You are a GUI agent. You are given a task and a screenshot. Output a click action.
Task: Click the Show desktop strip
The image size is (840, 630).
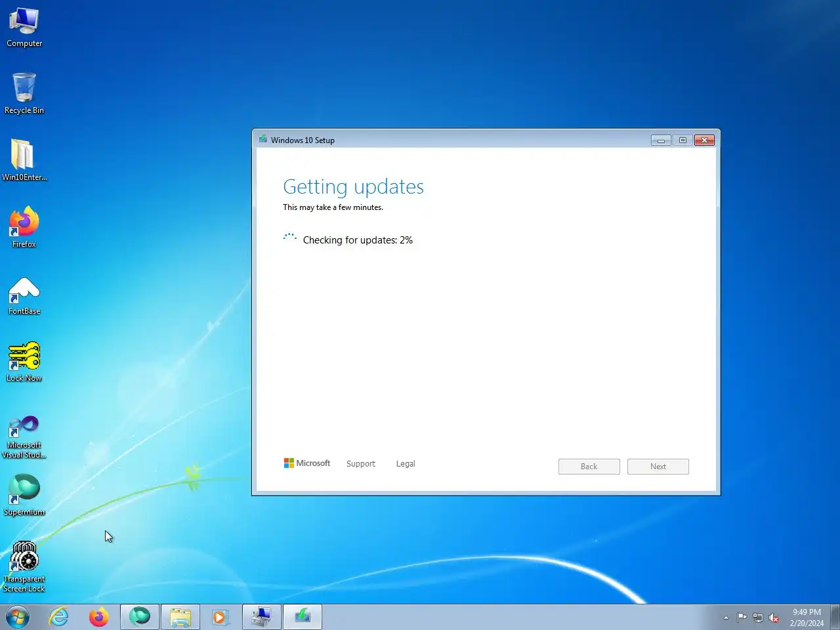835,618
